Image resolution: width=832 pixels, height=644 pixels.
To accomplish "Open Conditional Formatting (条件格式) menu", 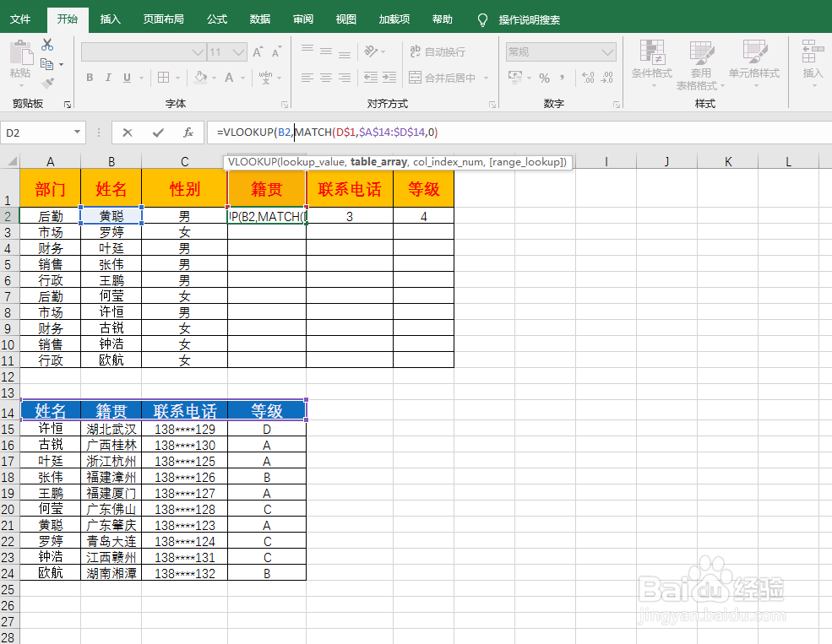I will tap(652, 65).
